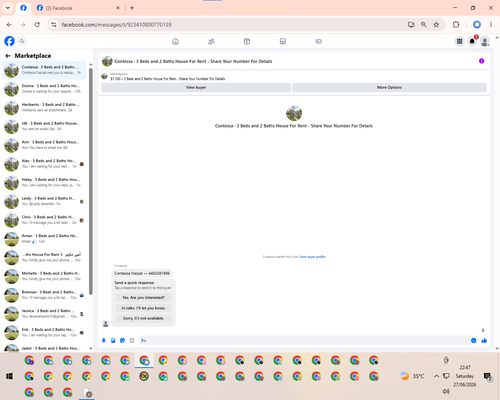The width and height of the screenshot is (500, 400).
Task: Open Facebook Home from top navigation
Action: pyautogui.click(x=175, y=41)
